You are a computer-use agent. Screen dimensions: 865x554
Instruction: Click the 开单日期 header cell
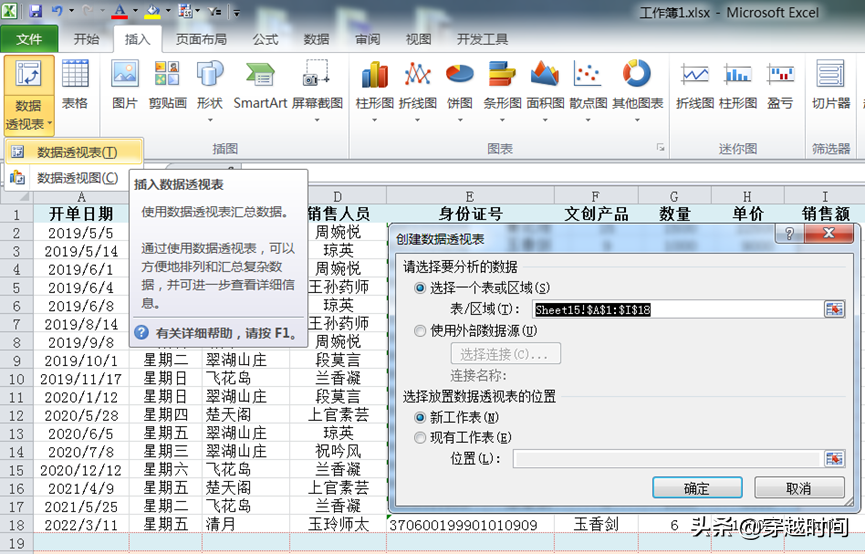coord(81,214)
